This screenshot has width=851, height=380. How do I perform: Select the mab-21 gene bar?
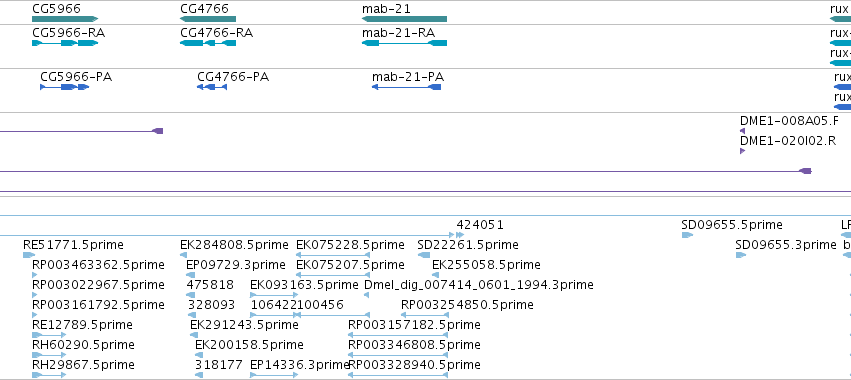[x=404, y=19]
